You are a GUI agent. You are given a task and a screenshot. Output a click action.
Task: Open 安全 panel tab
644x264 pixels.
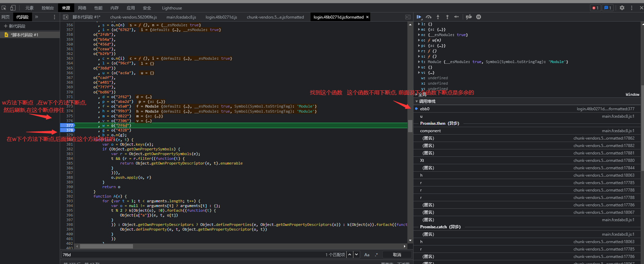tap(147, 8)
